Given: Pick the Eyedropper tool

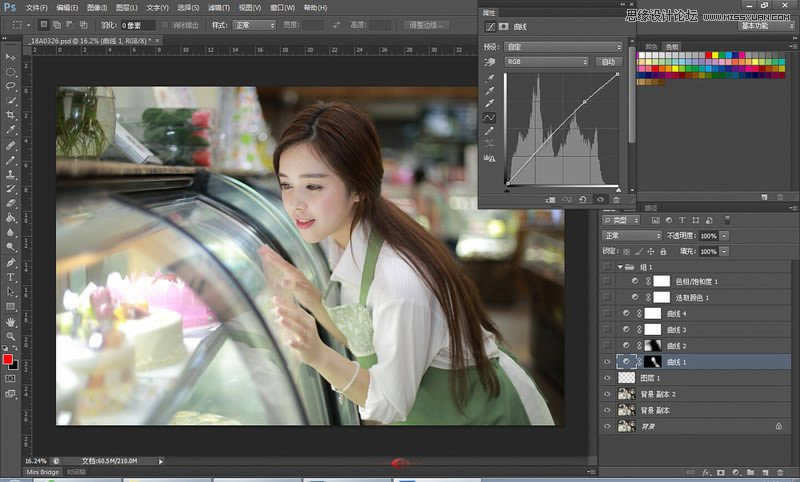Looking at the screenshot, I should pos(10,130).
